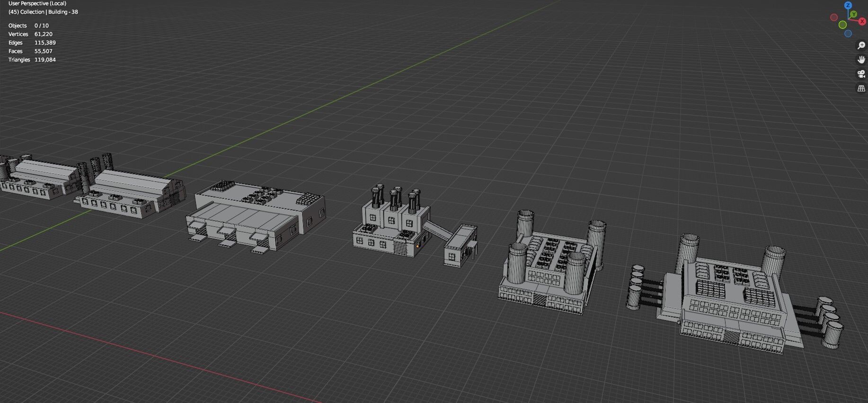
Task: Toggle the camera view icon
Action: 861,74
